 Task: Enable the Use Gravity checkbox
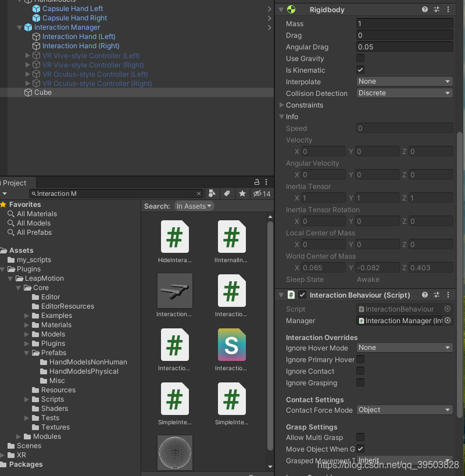click(360, 58)
